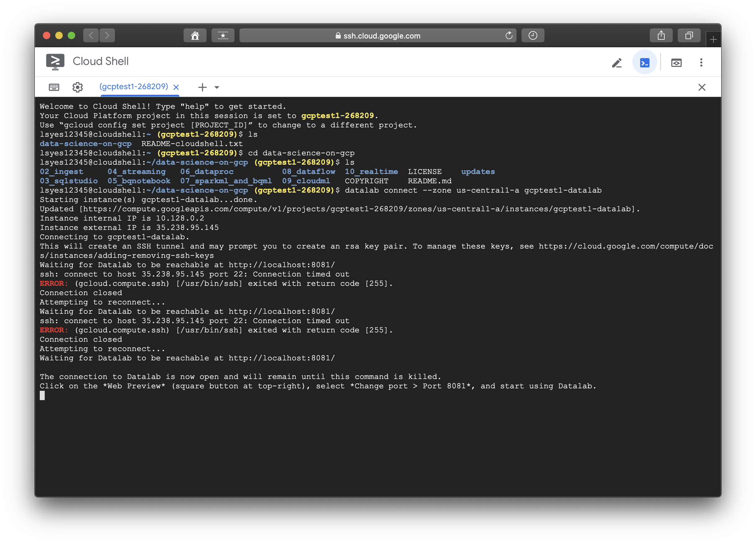Close the Cloud Shell terminal panel
756x543 pixels.
coord(702,87)
